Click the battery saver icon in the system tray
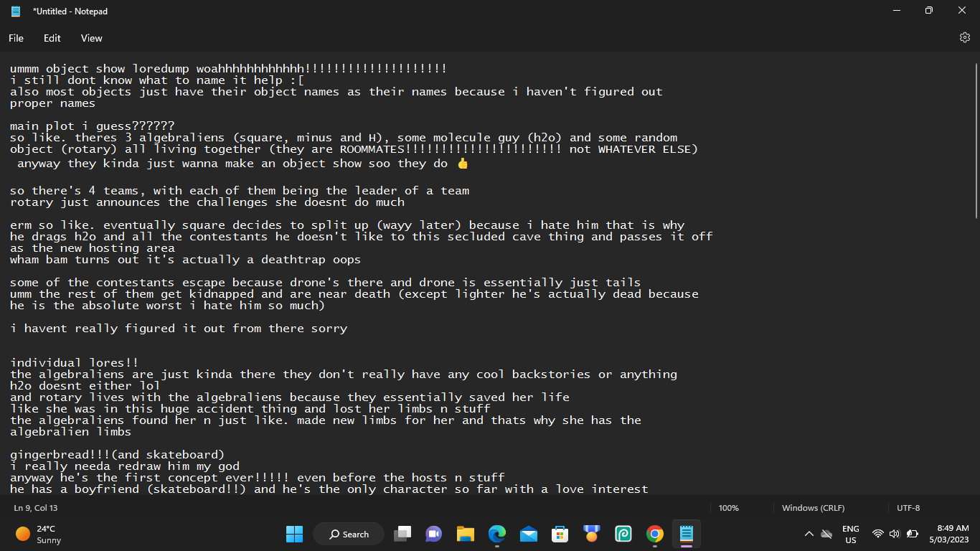Screen dimensions: 980x551 click(x=912, y=534)
